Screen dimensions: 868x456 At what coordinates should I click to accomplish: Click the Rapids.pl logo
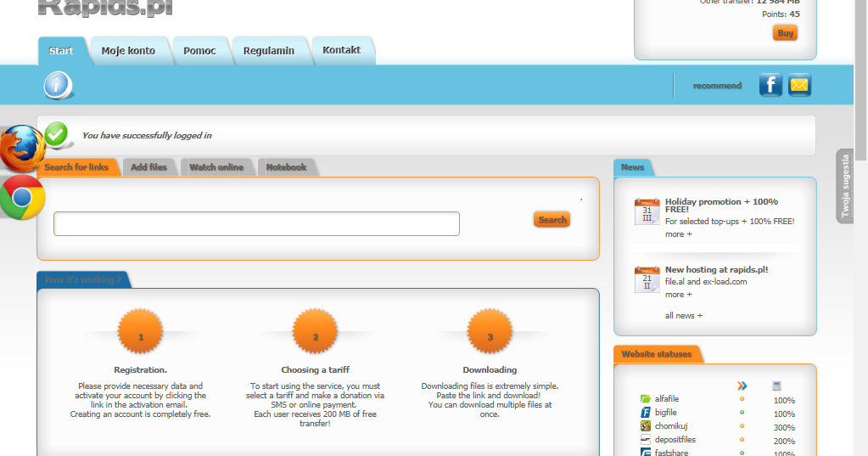(105, 8)
